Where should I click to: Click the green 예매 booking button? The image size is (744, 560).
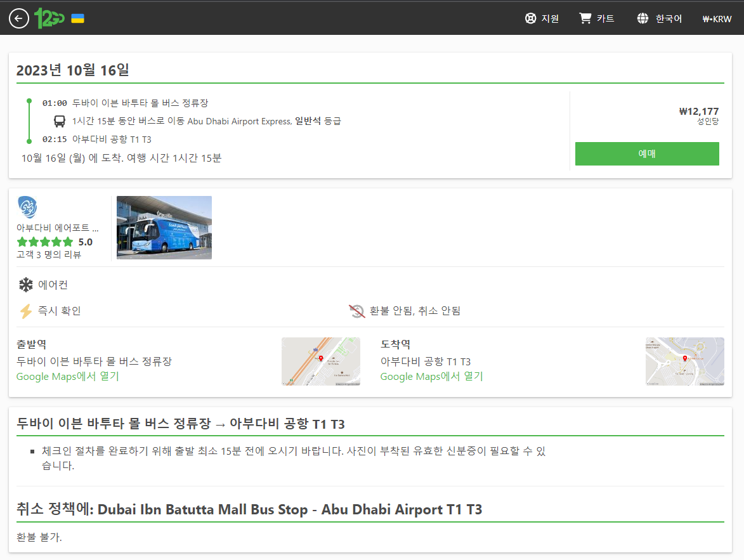click(x=647, y=153)
